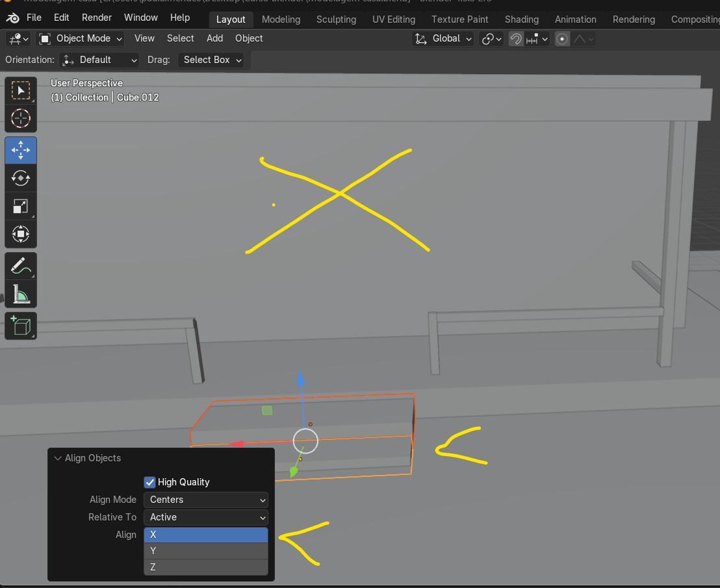Open the File menu
Image resolution: width=720 pixels, height=588 pixels.
tap(34, 18)
